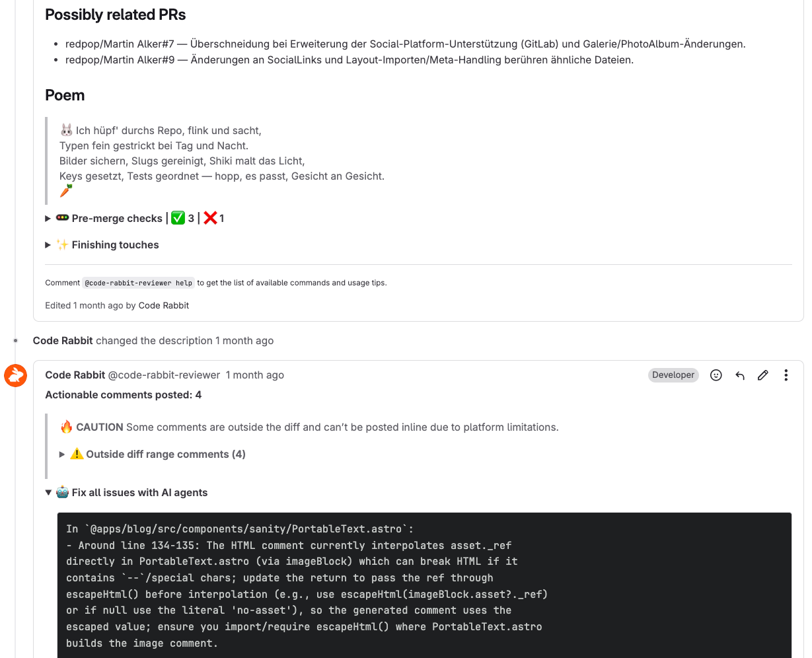Click the rabbit emoji starting the poem

[x=66, y=130]
